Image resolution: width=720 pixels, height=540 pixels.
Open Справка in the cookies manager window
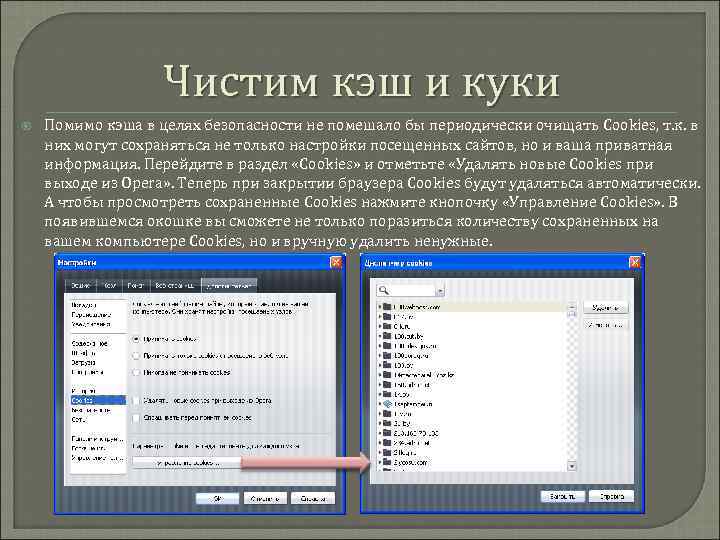point(611,496)
